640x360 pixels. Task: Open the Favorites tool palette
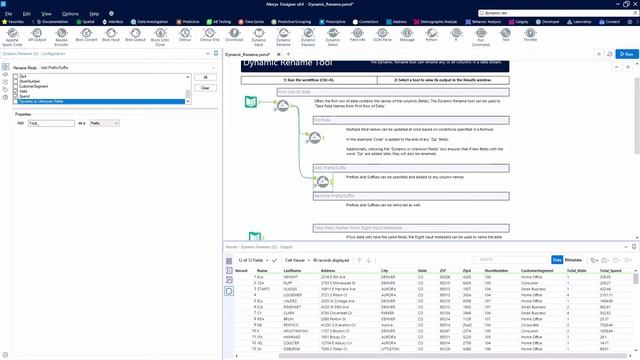coord(13,22)
